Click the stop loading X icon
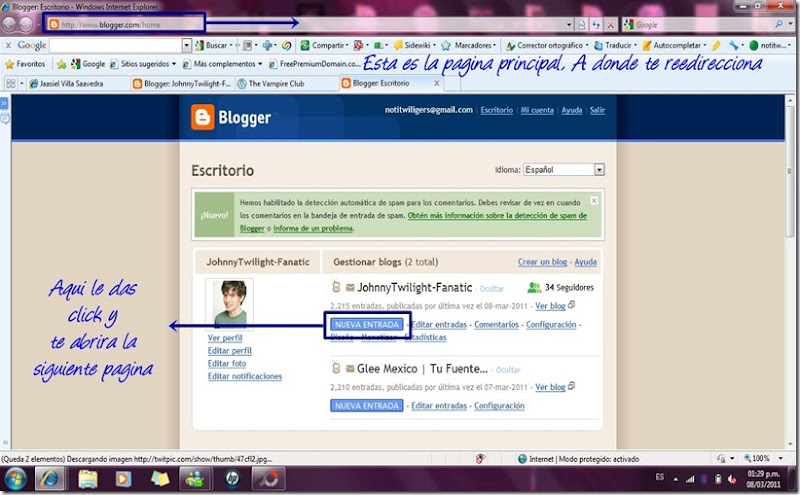The height and width of the screenshot is (495, 800). tap(610, 24)
